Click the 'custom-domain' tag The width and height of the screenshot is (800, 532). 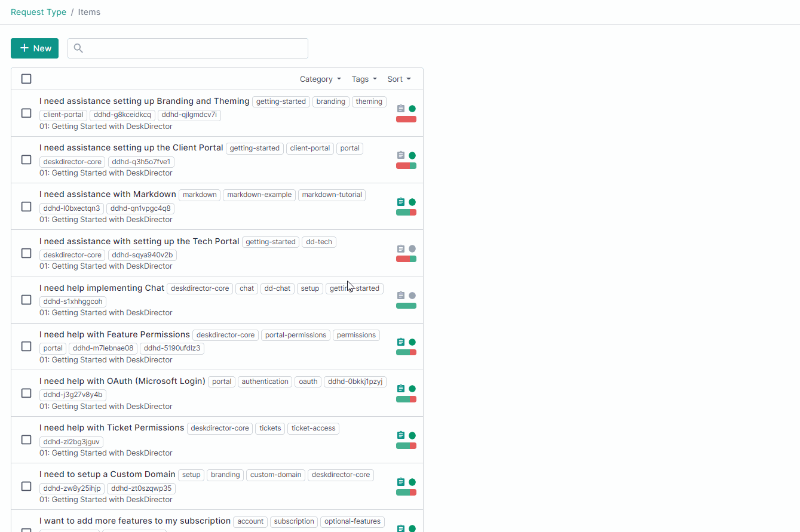click(276, 475)
